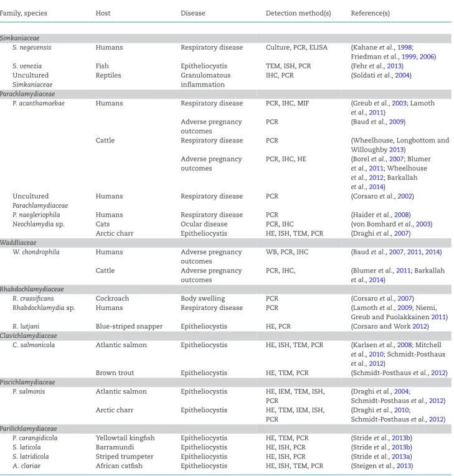This screenshot has width=454, height=476.
Task: Click the 'Body swelling' disease cell
Action: [203, 299]
